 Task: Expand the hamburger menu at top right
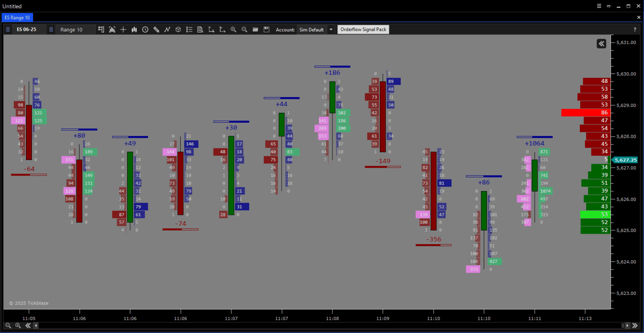tap(599, 6)
